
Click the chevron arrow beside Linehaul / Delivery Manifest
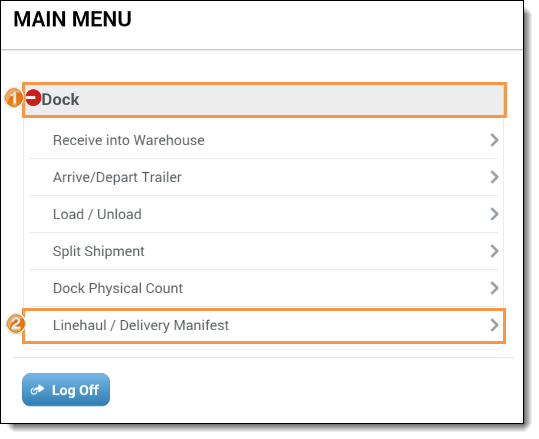click(494, 325)
